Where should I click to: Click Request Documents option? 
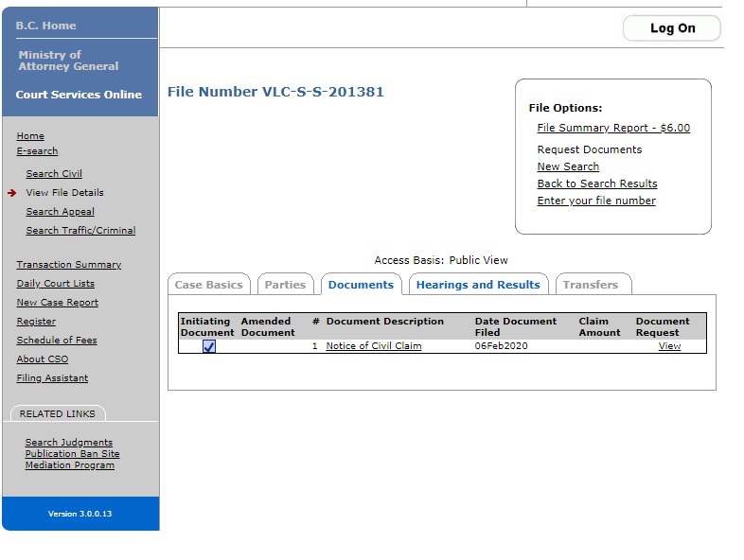pyautogui.click(x=590, y=149)
